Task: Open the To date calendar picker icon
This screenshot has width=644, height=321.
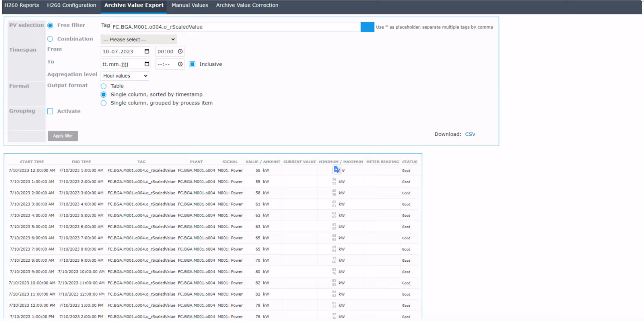Action: click(x=147, y=64)
